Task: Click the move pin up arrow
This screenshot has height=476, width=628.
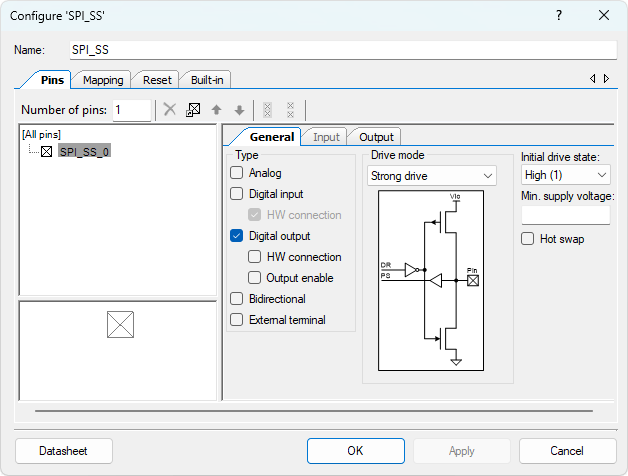Action: (x=216, y=110)
